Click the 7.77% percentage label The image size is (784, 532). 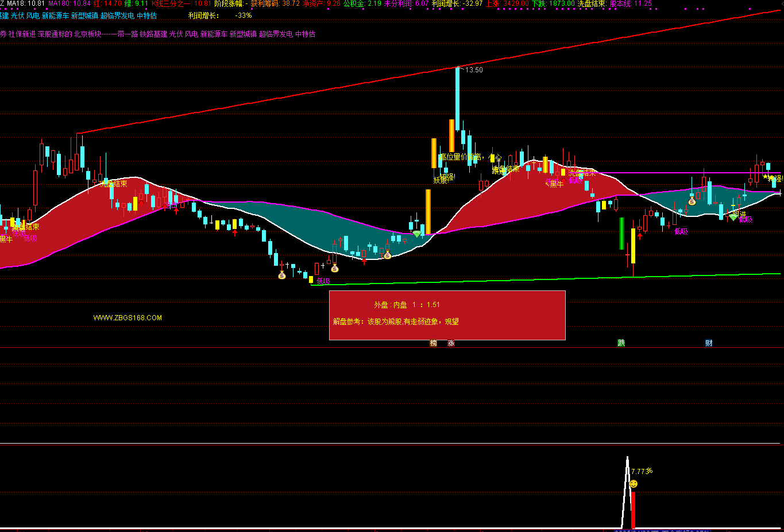642,471
